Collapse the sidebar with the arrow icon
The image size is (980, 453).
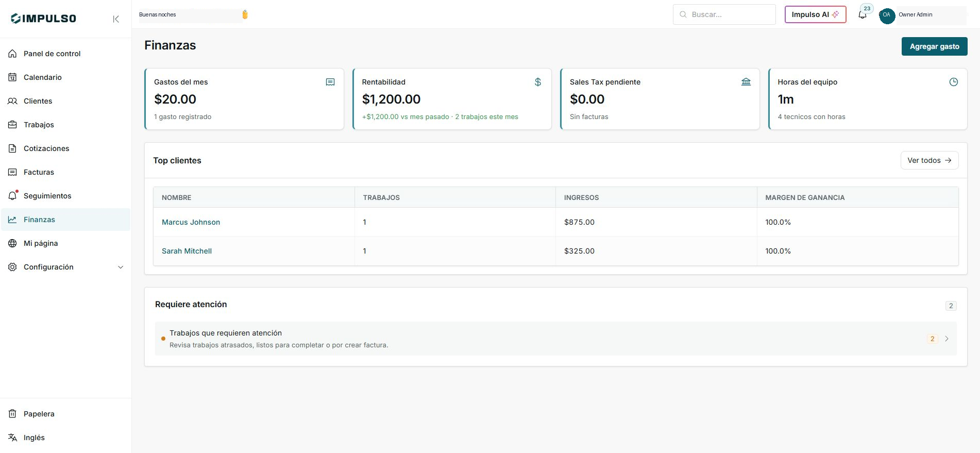(x=116, y=19)
